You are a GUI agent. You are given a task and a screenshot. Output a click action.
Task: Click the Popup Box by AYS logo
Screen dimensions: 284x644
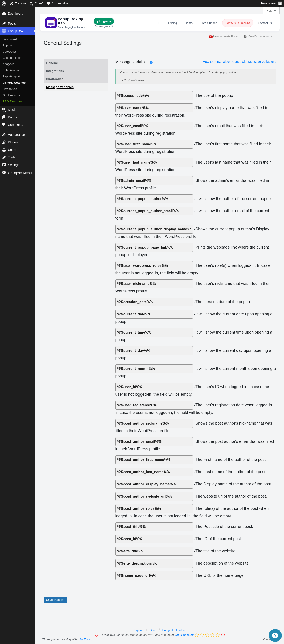[51, 23]
